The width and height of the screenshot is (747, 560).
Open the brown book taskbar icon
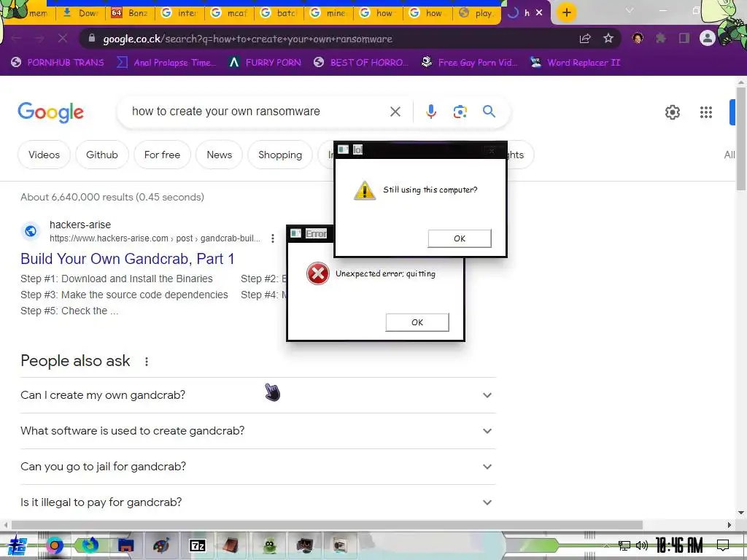(232, 545)
